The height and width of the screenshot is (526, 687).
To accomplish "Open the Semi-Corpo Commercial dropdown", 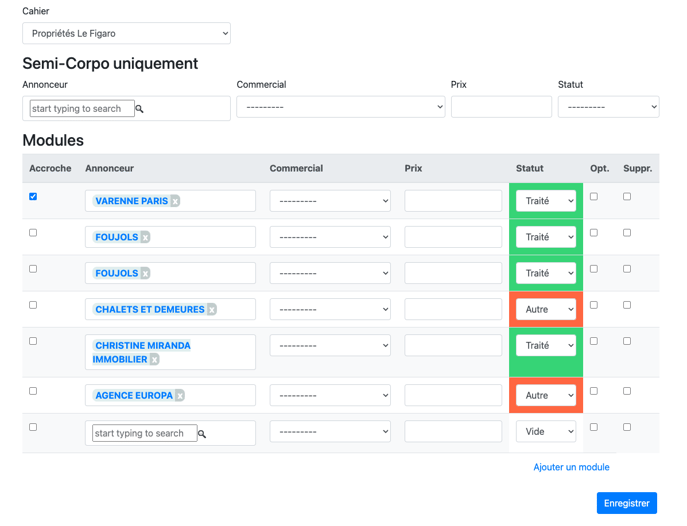I will pos(340,107).
